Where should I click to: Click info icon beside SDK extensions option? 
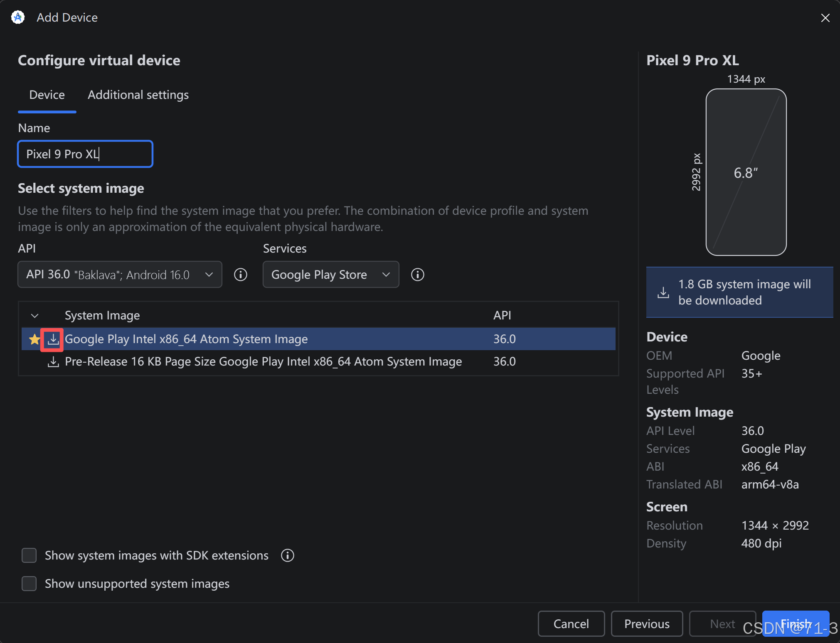click(x=287, y=555)
